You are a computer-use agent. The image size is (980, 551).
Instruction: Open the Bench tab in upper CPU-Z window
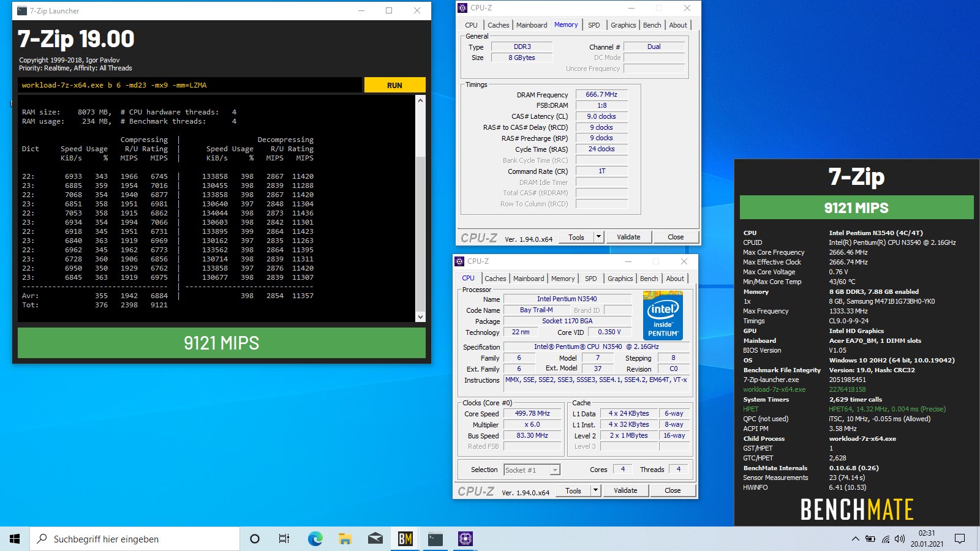652,25
